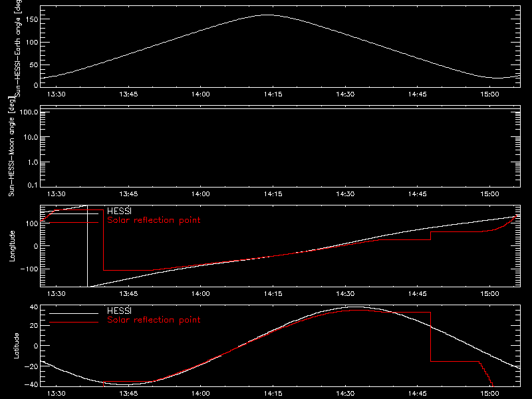Click the "Sun-HESSI-Moon angle [deg]" axis title
This screenshot has height=399, width=532.
pos(11,146)
